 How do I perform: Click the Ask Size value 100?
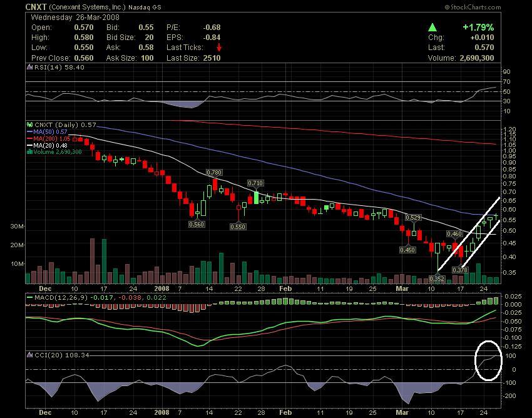[147, 58]
